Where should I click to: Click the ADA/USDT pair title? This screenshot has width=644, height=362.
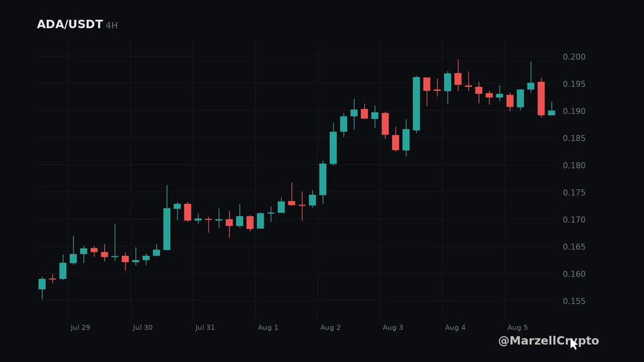point(70,25)
